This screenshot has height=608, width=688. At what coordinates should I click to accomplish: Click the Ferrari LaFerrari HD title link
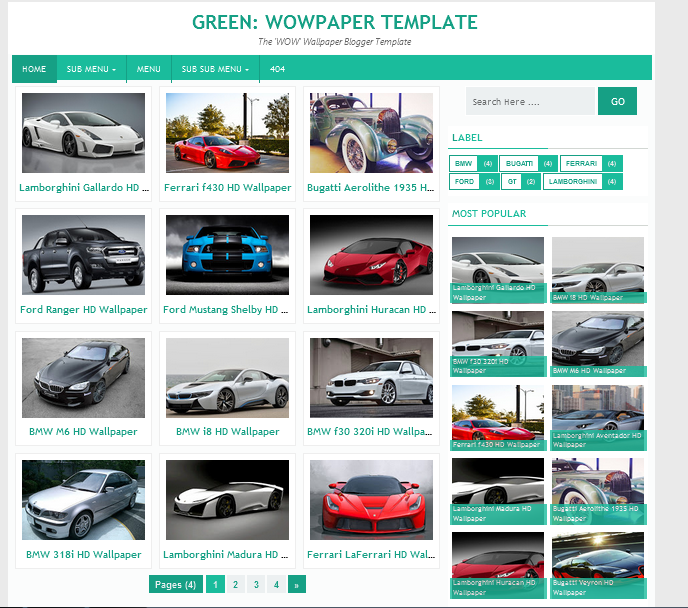(371, 554)
